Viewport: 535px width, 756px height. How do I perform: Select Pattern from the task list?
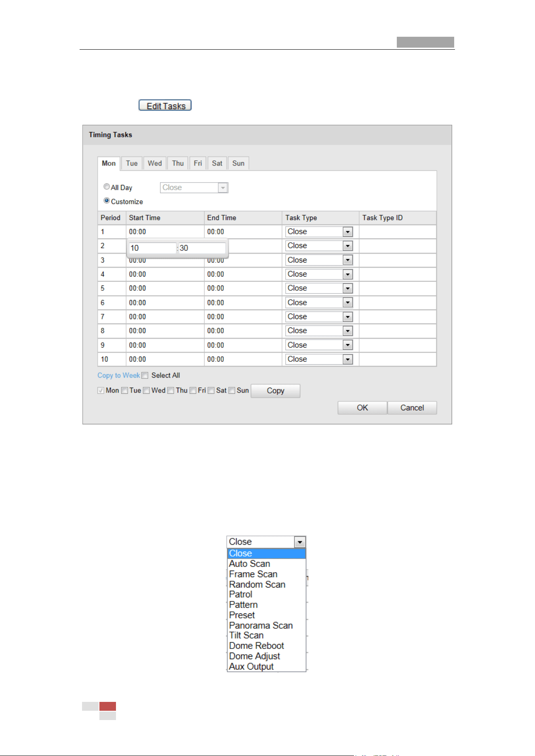click(x=267, y=605)
